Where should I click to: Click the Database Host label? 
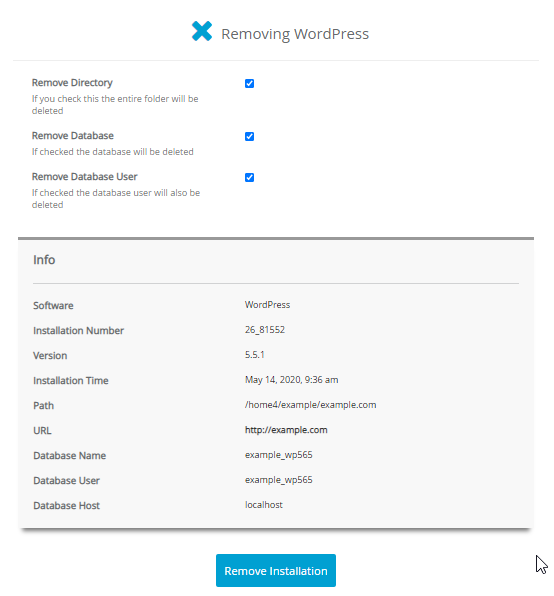pos(66,506)
